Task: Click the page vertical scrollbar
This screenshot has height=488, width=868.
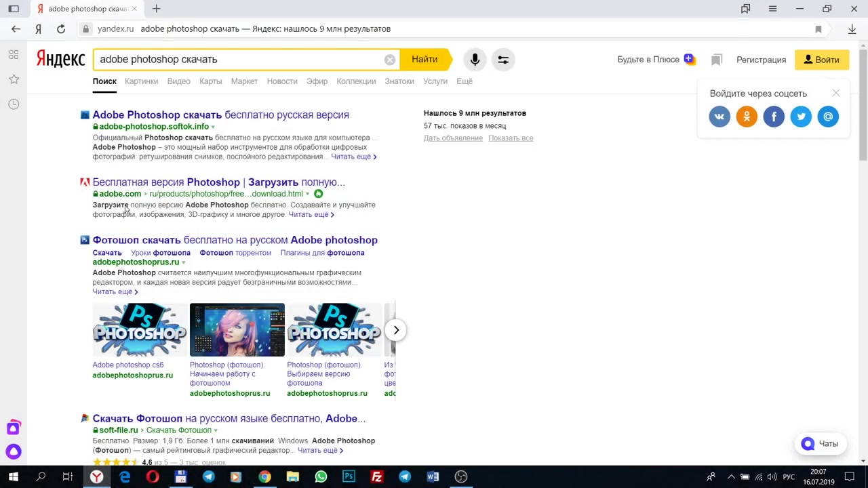Action: pos(863,105)
